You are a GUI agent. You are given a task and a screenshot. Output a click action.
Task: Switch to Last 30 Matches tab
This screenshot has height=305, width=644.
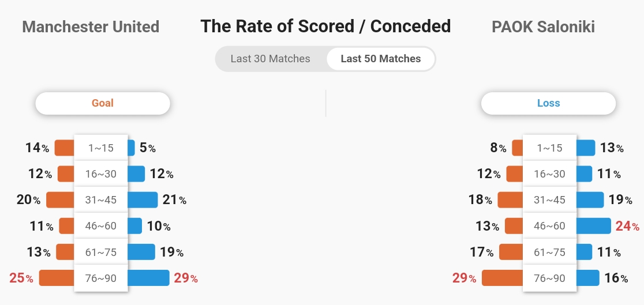(270, 59)
